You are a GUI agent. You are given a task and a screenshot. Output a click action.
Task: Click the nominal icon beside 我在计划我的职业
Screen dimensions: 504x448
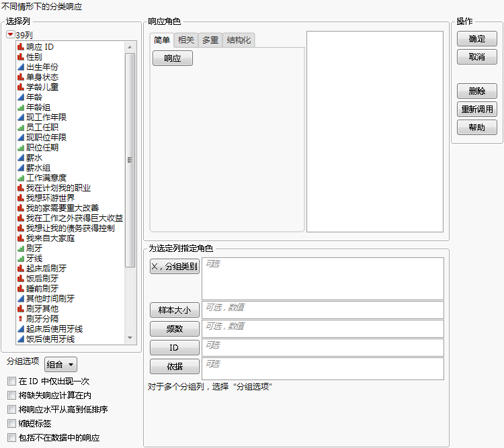tap(21, 188)
